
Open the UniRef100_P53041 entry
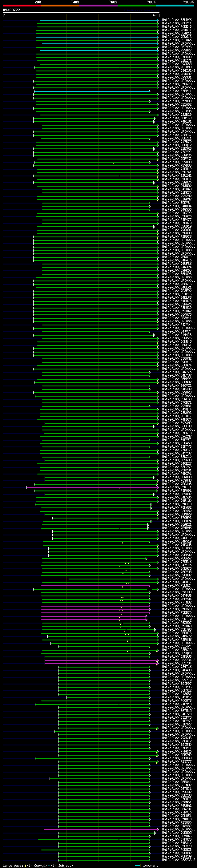176,318
